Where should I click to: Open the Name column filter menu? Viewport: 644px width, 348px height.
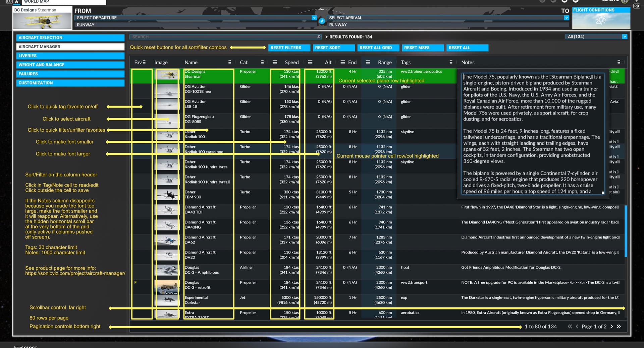pos(229,63)
